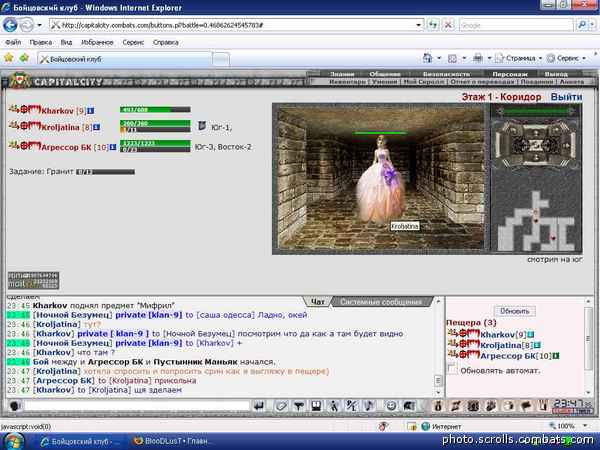Click the dark cluster icon in bottom bar
This screenshot has height=450, width=600.
click(x=474, y=406)
